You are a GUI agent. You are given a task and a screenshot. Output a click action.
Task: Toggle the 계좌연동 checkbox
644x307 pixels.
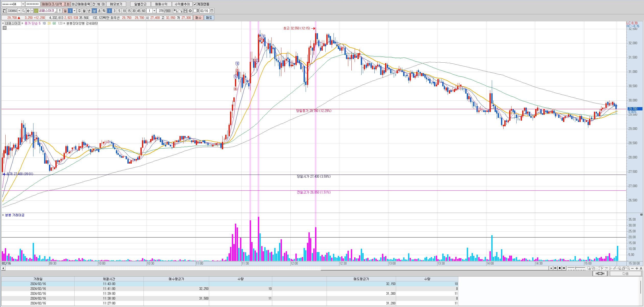(195, 4)
